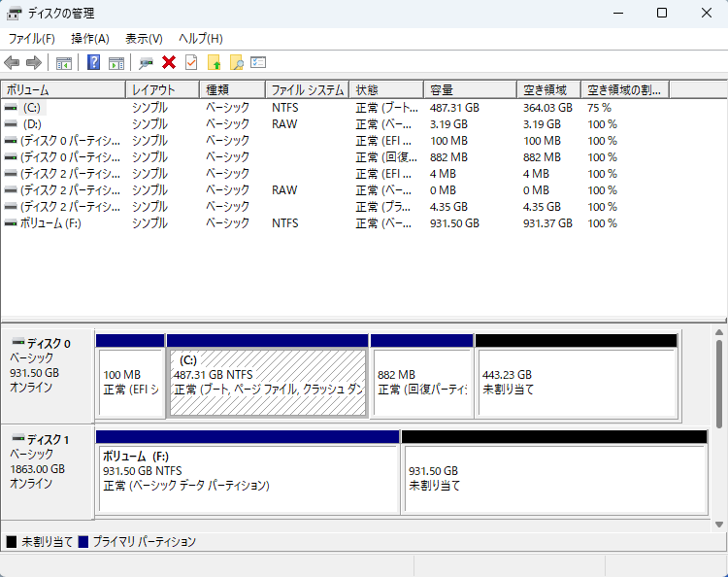Toggle the console tree pane icon

[x=64, y=63]
